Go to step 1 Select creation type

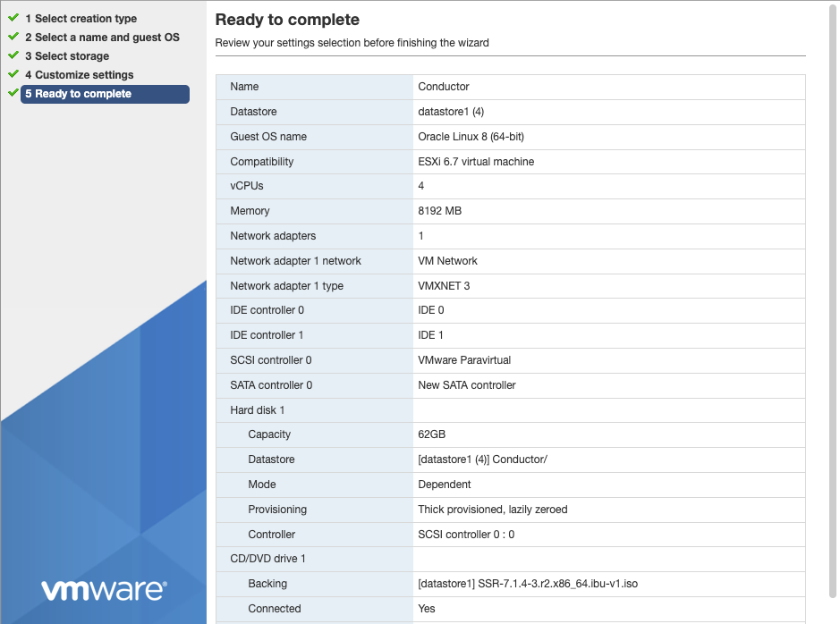tap(81, 19)
